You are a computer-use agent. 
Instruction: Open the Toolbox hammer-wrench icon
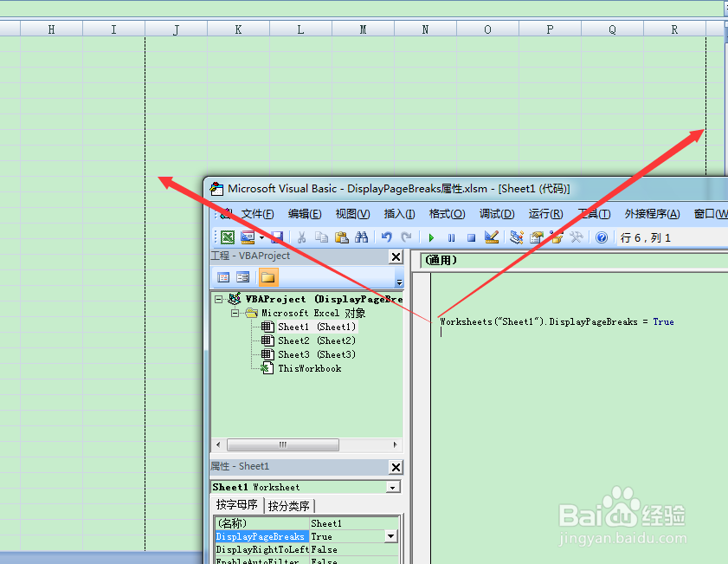[x=577, y=237]
